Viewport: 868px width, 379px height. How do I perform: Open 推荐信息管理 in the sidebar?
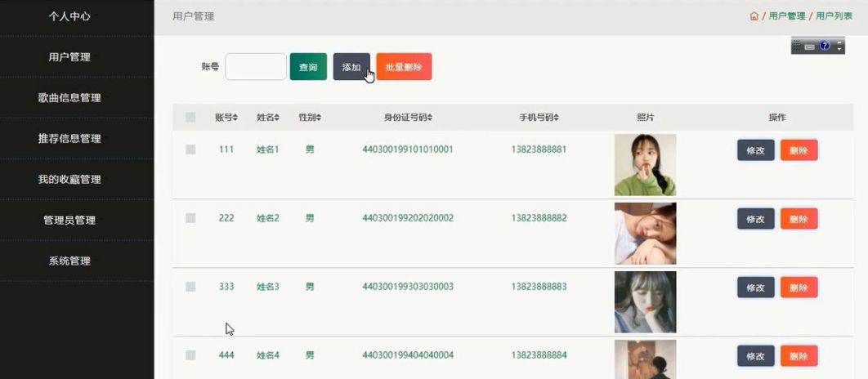point(69,138)
